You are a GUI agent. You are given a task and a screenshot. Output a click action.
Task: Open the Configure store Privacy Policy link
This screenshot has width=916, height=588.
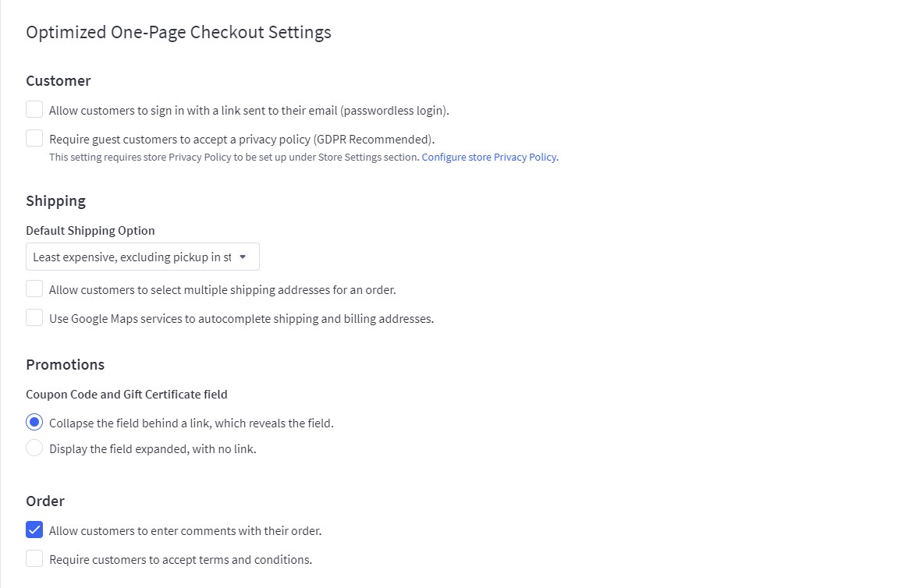(x=490, y=157)
